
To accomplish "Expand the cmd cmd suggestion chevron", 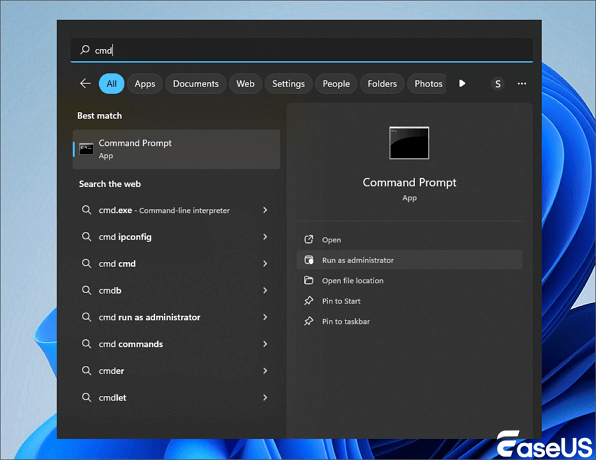I will pyautogui.click(x=265, y=263).
